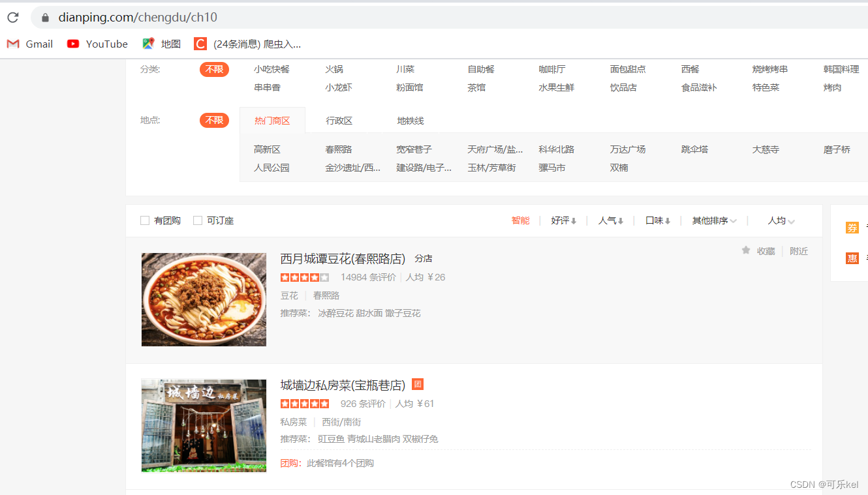This screenshot has height=495, width=868.
Task: Filter by 自助餐 category
Action: pyautogui.click(x=481, y=69)
